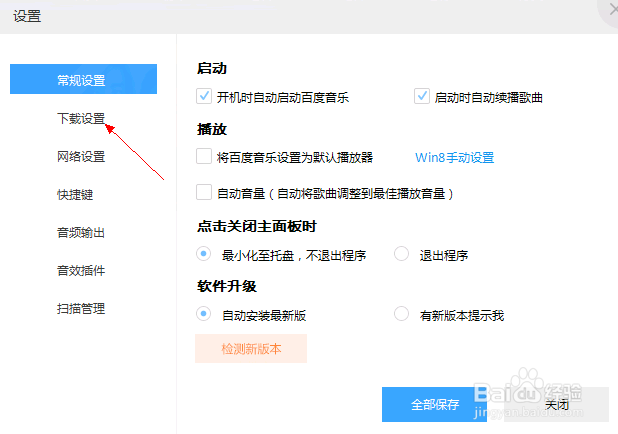
Task: Click the 检测新版本 button
Action: click(x=251, y=348)
